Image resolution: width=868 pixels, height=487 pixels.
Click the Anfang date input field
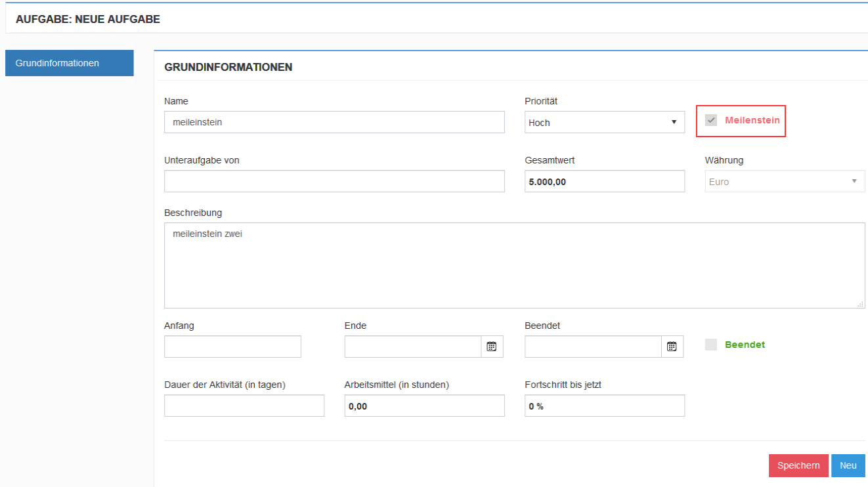[x=232, y=347]
